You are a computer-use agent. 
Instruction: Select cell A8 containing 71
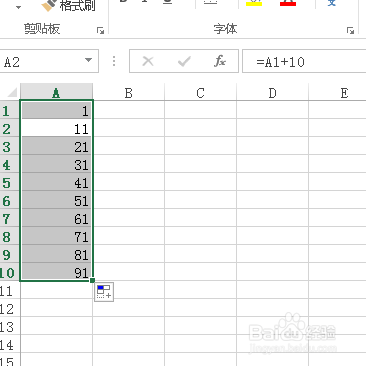56,236
